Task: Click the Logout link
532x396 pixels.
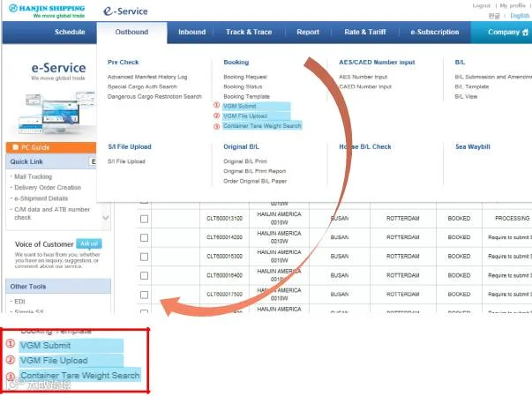Action: [481, 5]
